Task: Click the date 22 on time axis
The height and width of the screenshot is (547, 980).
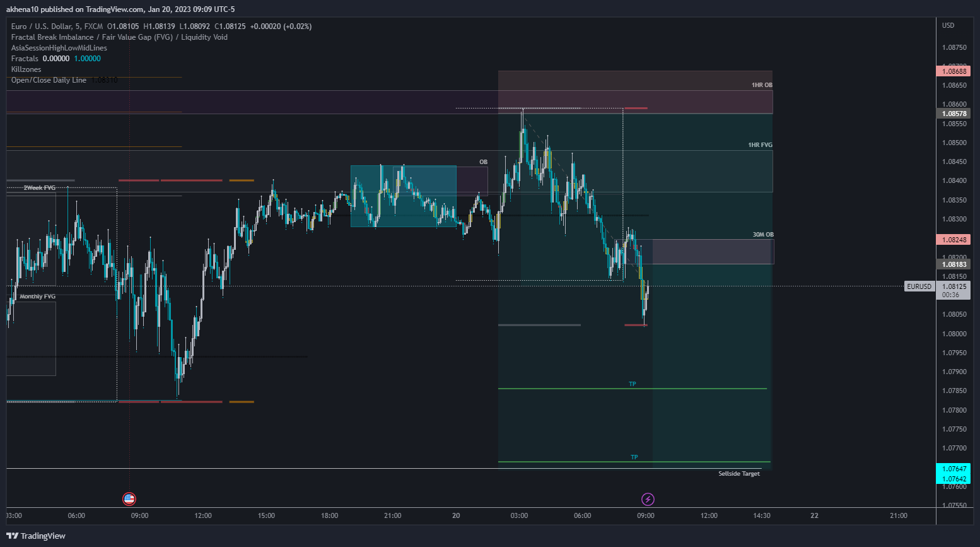Action: pyautogui.click(x=814, y=515)
